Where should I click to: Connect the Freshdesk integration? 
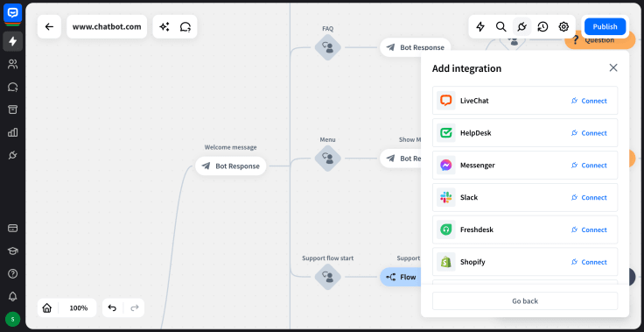(x=589, y=230)
